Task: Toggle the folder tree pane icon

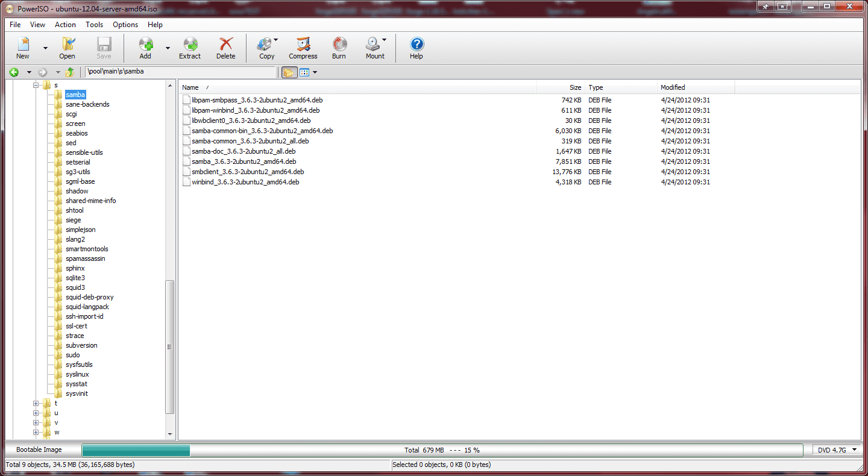Action: tap(289, 72)
